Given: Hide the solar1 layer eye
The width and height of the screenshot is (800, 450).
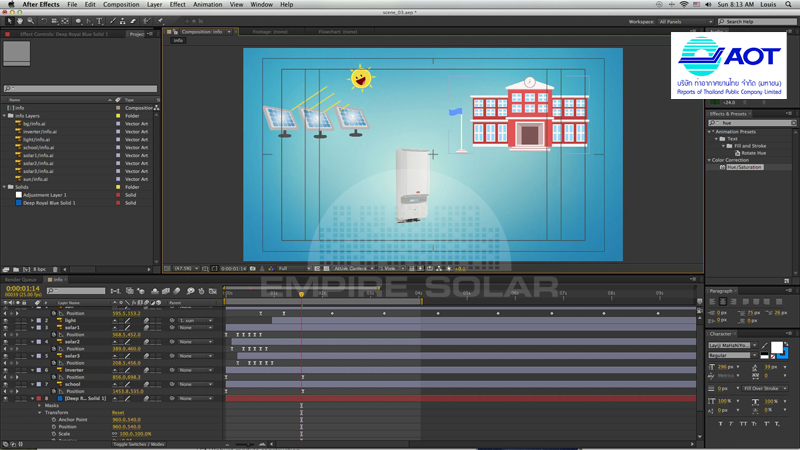Looking at the screenshot, I should 6,328.
